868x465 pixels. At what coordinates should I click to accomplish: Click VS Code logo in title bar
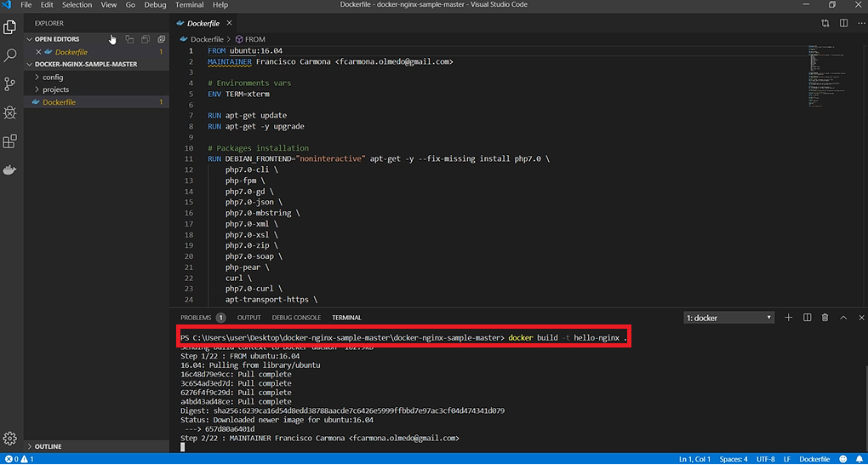tap(8, 5)
